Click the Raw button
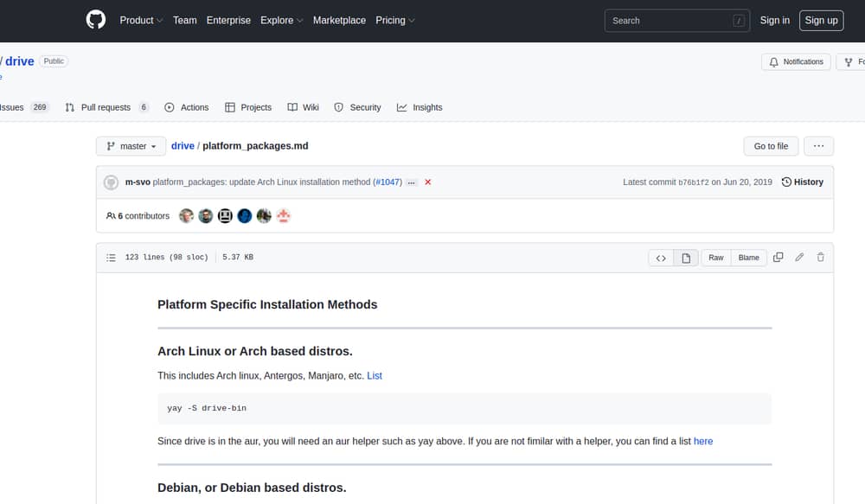The image size is (865, 504). click(716, 258)
